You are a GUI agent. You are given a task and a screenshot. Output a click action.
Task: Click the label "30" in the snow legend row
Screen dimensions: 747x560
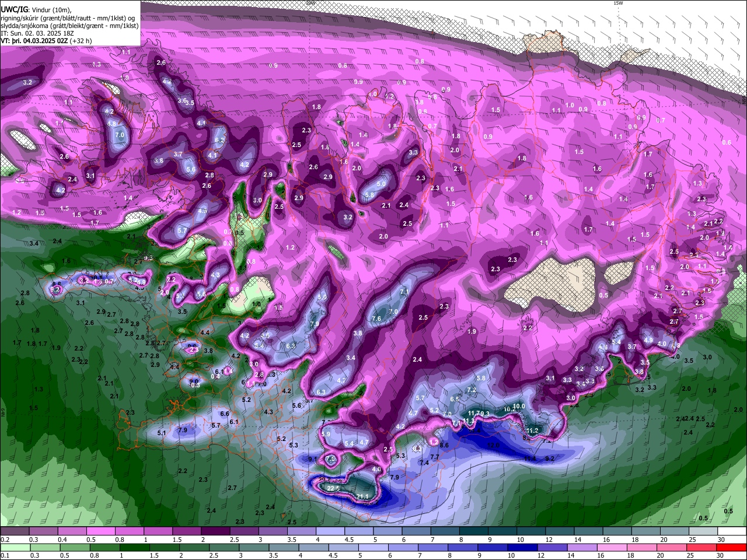click(x=721, y=539)
